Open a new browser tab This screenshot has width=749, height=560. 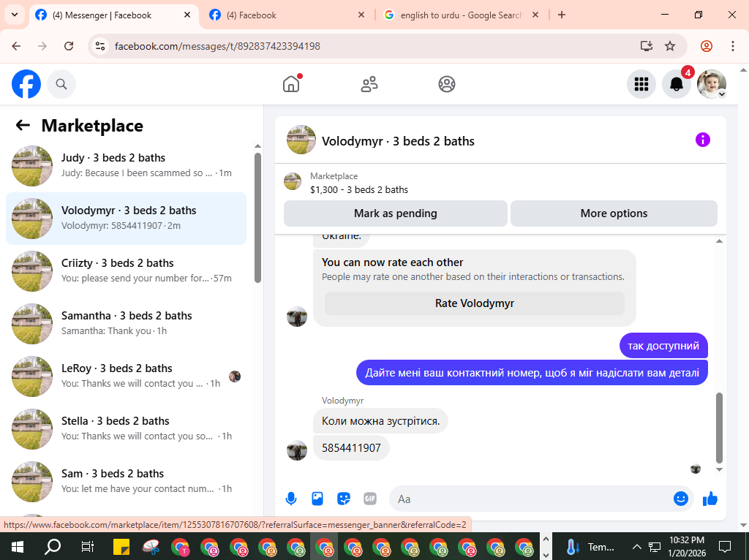point(562,15)
